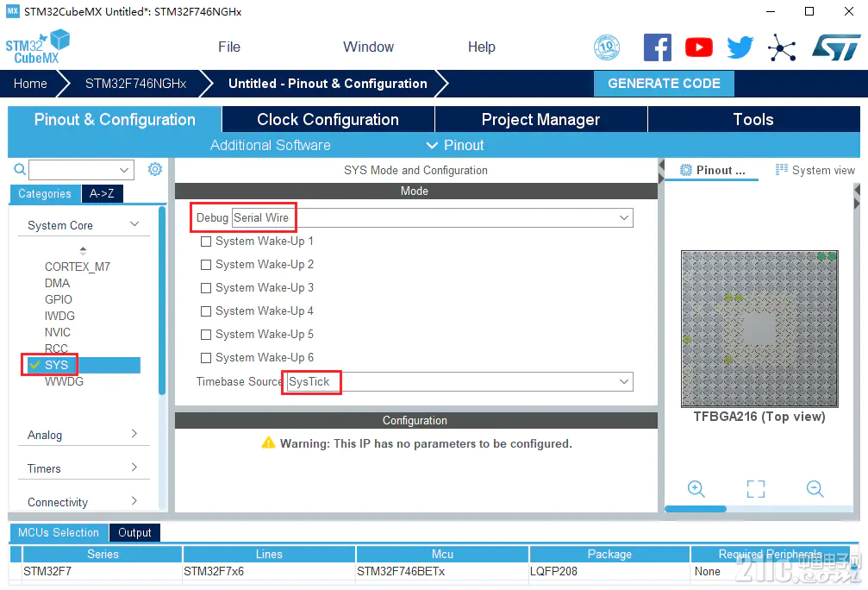Switch to System view
The width and height of the screenshot is (868, 590).
pos(815,170)
